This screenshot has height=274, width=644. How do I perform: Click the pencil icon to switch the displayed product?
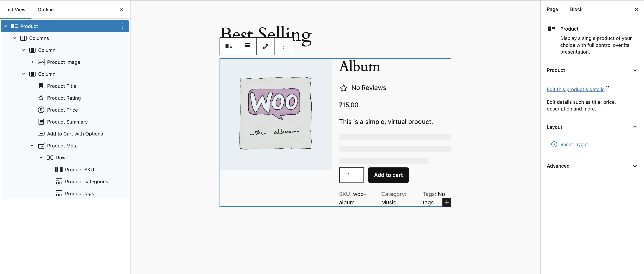point(265,46)
